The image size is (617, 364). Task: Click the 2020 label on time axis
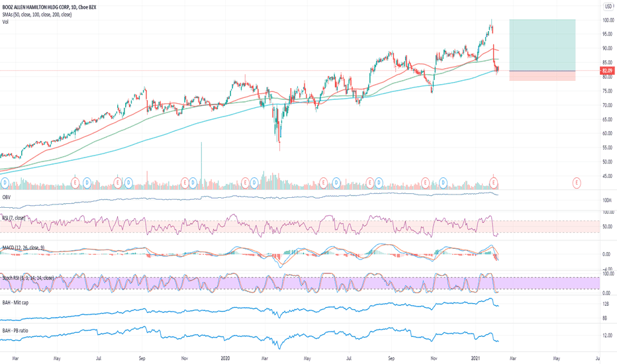pos(225,359)
